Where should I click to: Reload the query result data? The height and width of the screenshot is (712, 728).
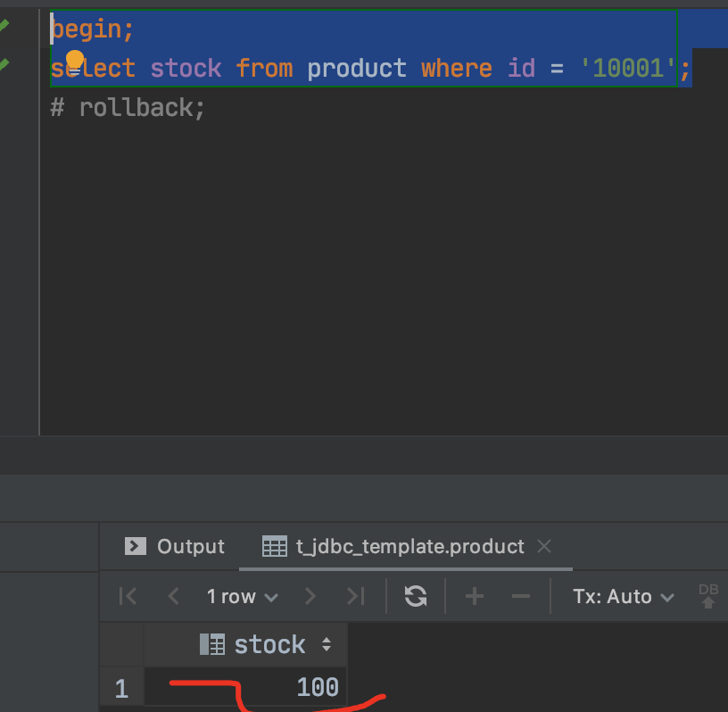416,596
